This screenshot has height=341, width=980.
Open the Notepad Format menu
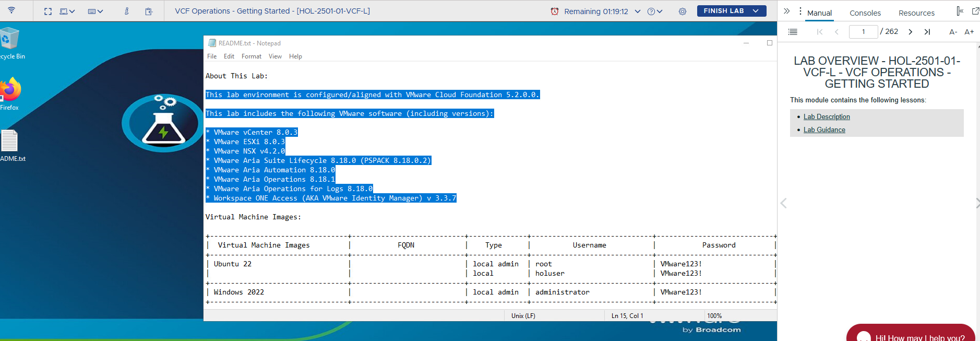(252, 56)
